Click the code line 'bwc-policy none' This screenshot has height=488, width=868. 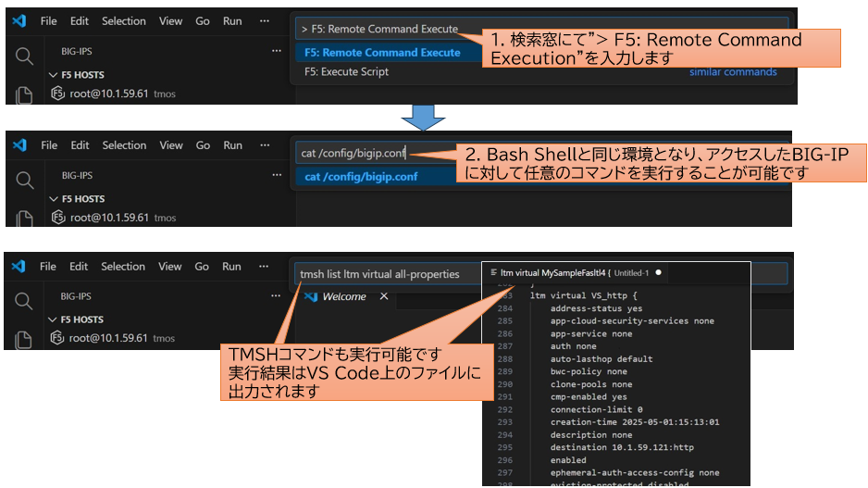589,371
